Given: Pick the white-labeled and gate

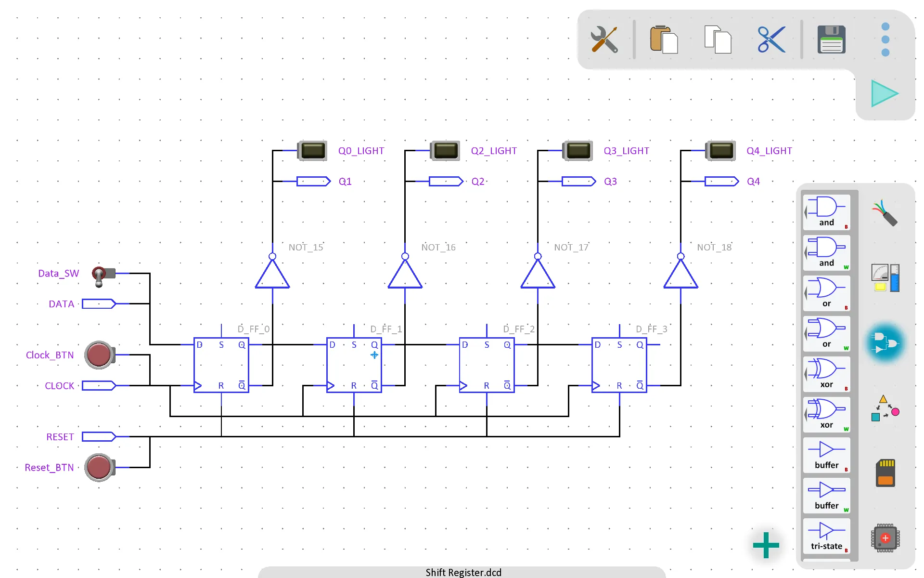Looking at the screenshot, I should [x=826, y=253].
